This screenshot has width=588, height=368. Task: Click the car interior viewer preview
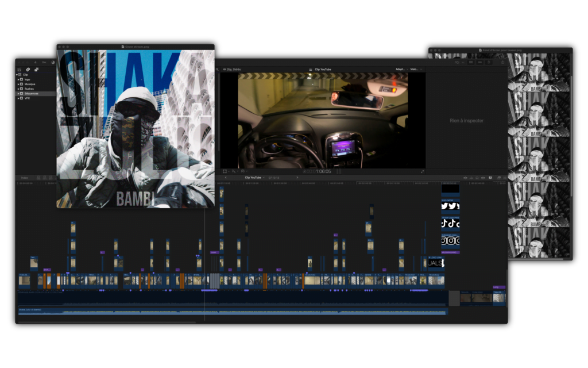coord(323,120)
